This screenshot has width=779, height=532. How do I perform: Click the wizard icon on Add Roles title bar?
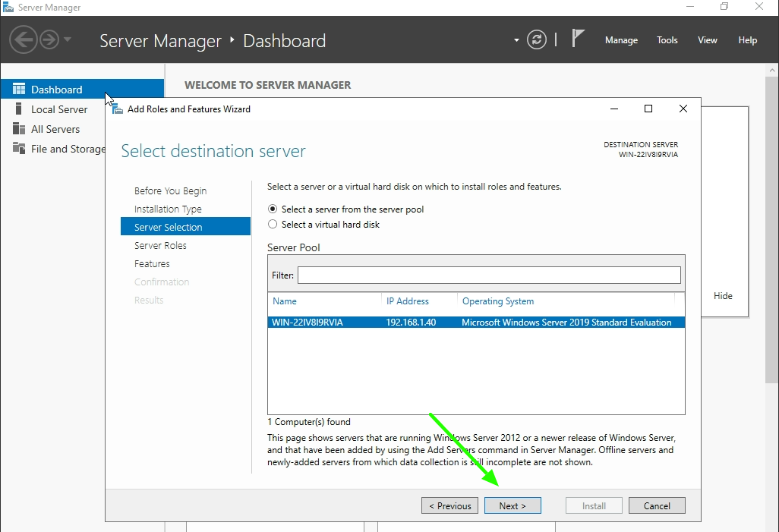tap(117, 109)
